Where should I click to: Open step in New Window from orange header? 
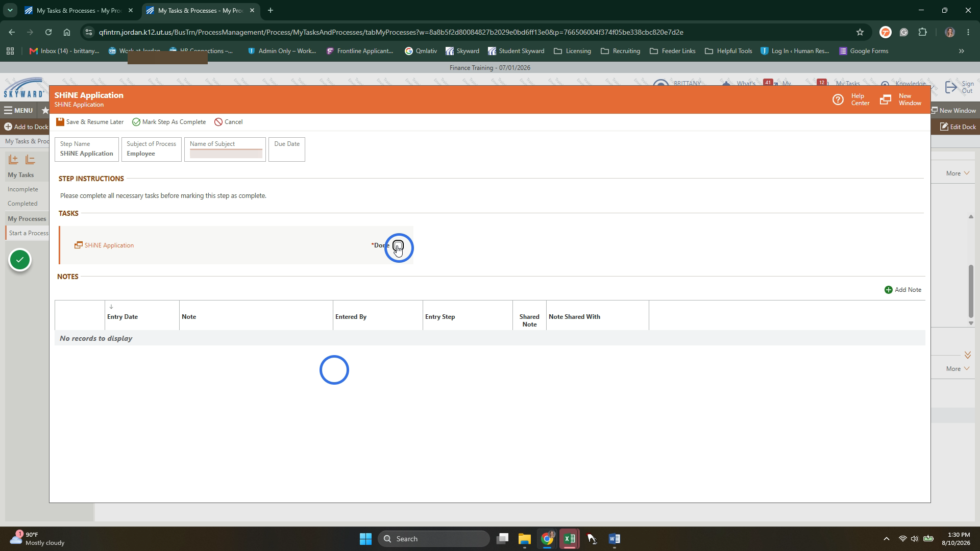[900, 99]
